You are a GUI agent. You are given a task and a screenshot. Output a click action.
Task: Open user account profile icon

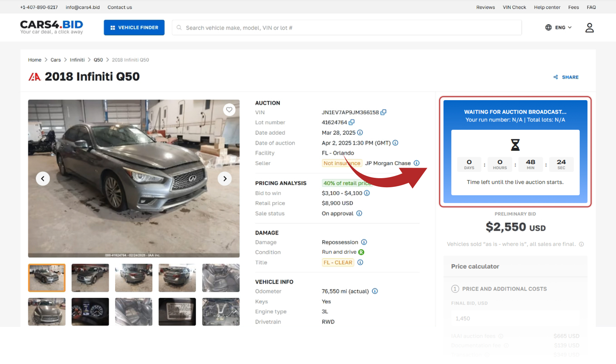point(589,28)
